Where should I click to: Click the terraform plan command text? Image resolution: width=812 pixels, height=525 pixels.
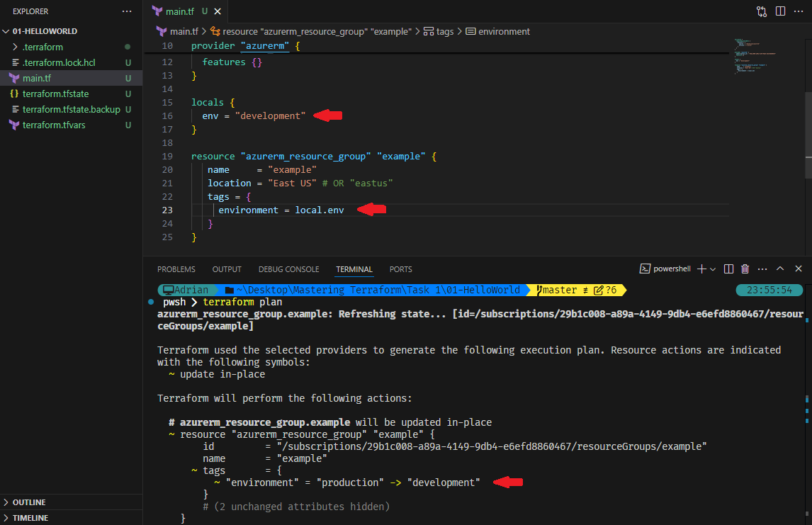[x=242, y=302]
